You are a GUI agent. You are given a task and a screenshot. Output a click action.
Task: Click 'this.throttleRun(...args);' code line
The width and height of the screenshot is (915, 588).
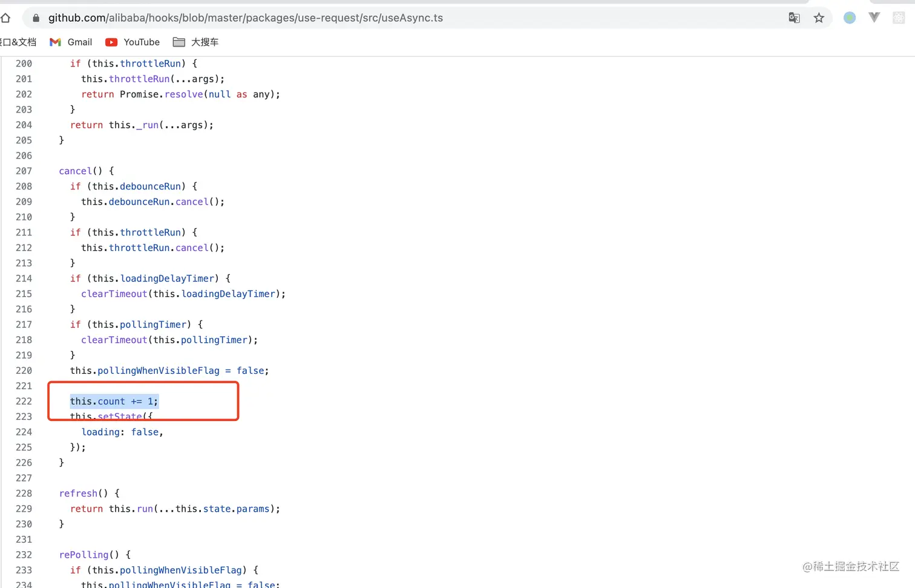click(153, 79)
